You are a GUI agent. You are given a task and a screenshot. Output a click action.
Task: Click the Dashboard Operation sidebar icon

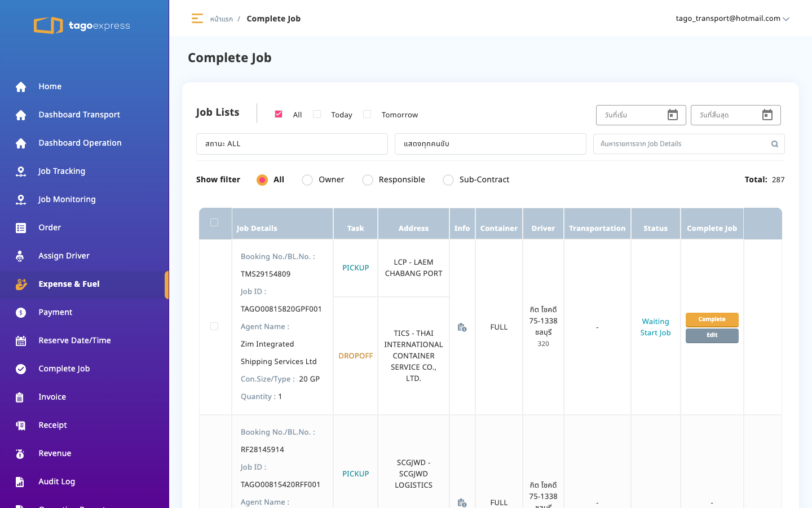(x=21, y=143)
